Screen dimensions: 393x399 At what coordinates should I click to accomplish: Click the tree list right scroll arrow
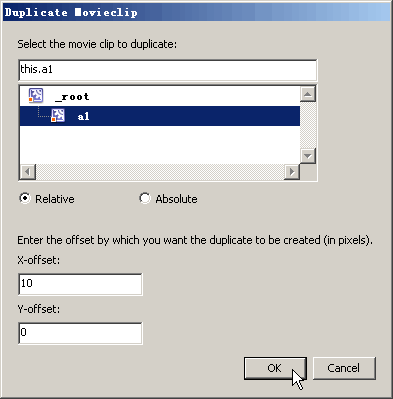point(292,172)
